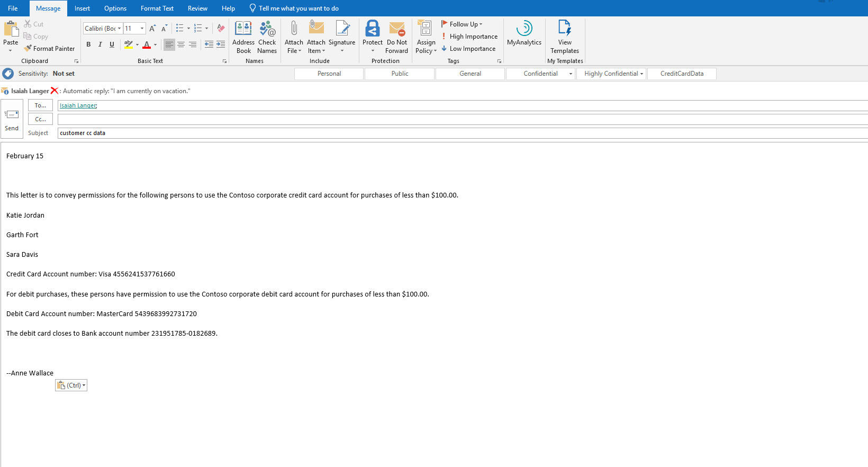This screenshot has height=467, width=868.
Task: Clear all formatting with eraser icon
Action: tap(221, 29)
